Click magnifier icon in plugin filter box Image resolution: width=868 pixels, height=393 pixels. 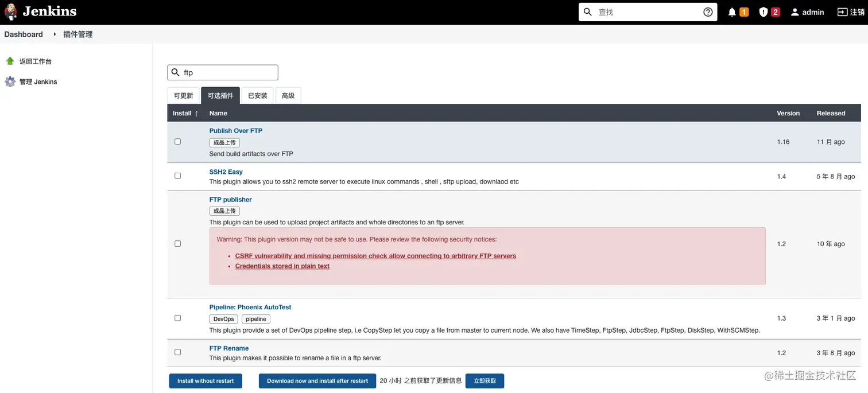click(x=176, y=72)
